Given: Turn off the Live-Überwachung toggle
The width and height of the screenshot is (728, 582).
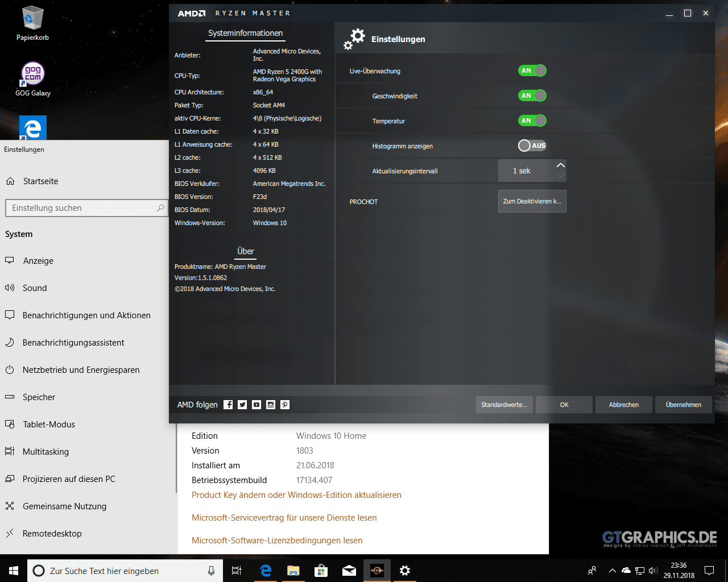Looking at the screenshot, I should click(x=532, y=70).
